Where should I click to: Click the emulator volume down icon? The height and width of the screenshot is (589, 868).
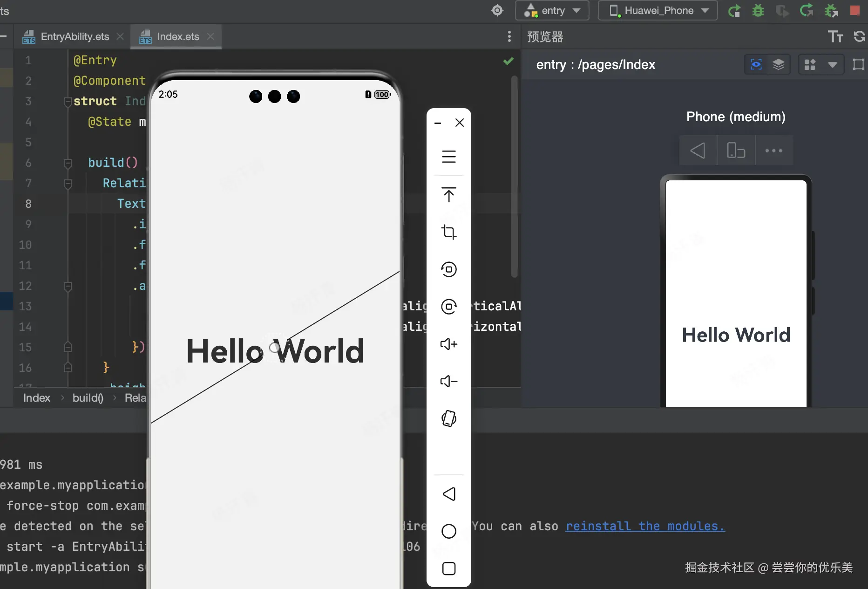click(449, 381)
